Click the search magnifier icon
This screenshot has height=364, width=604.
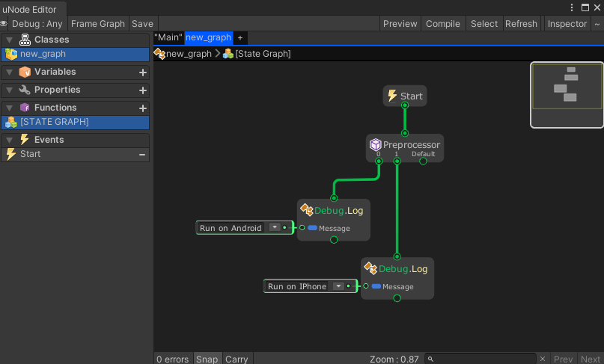point(430,359)
